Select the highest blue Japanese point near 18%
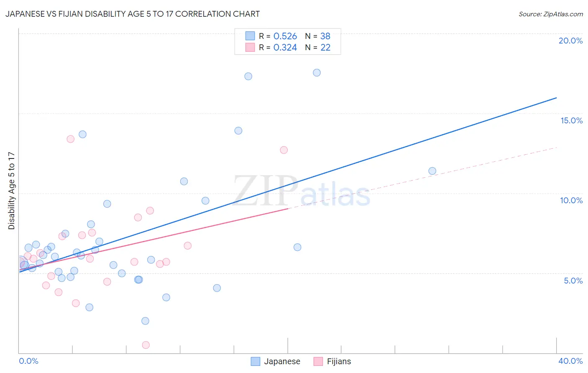 coord(317,73)
